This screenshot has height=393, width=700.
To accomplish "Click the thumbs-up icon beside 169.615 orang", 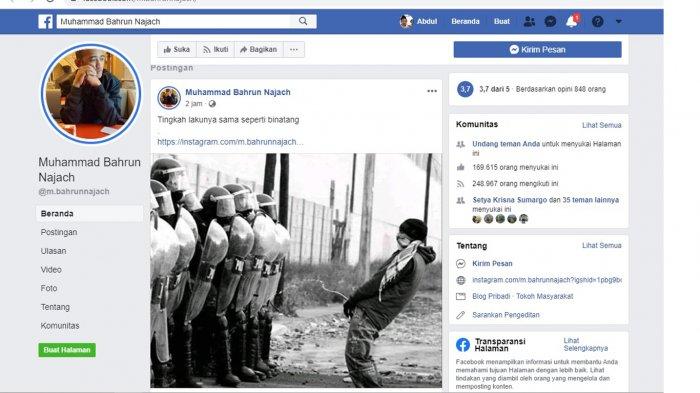I will [461, 167].
